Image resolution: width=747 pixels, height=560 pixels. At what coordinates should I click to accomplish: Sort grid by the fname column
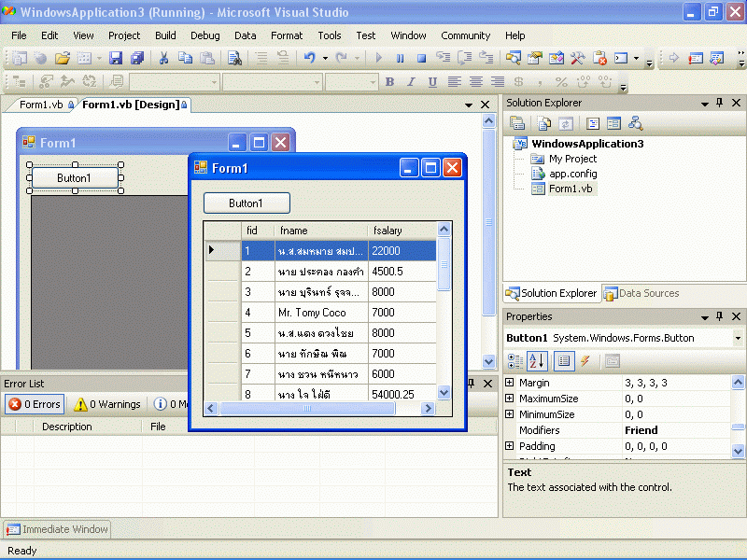coord(321,231)
